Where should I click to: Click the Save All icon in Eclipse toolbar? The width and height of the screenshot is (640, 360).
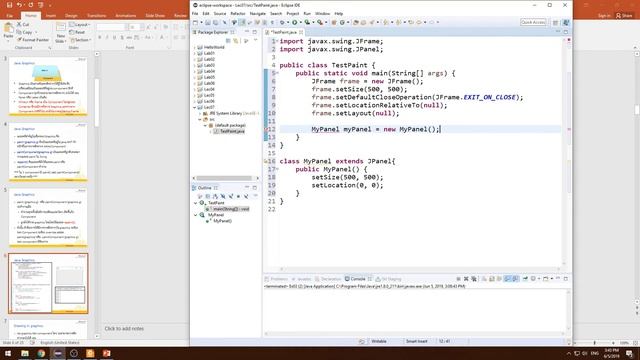coord(215,22)
